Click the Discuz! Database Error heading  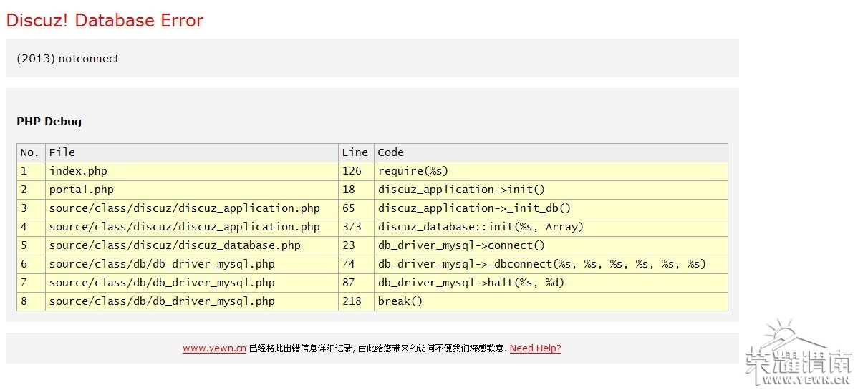[105, 21]
